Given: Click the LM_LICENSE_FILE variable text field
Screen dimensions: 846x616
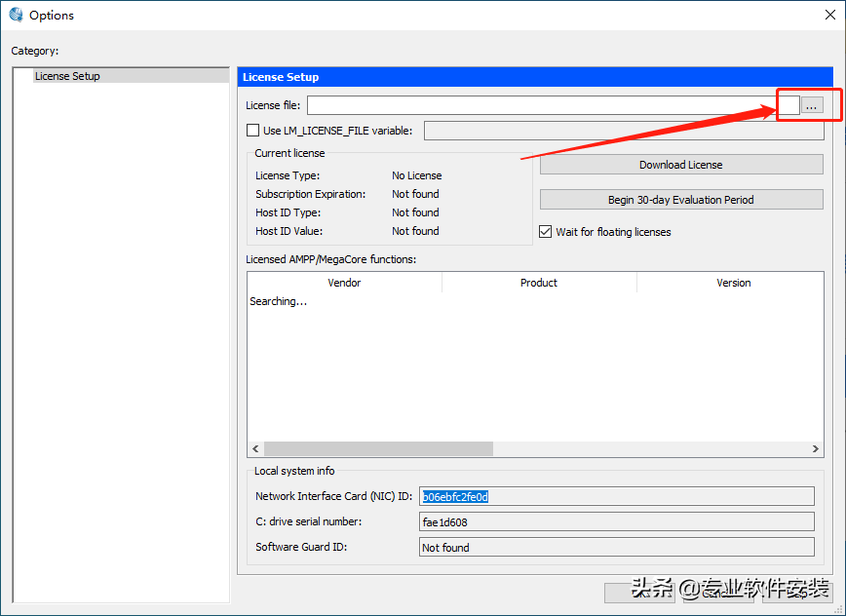Looking at the screenshot, I should 624,131.
